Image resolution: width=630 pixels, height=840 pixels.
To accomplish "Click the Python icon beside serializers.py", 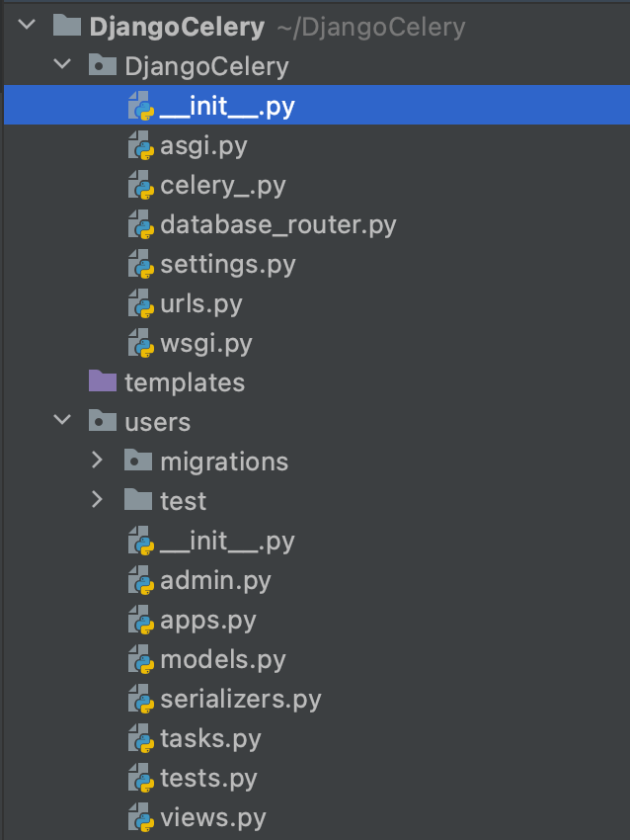I will [142, 699].
